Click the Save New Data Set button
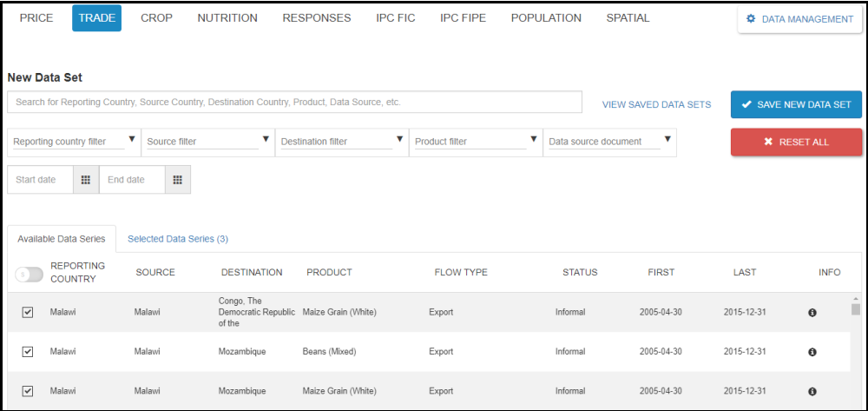 pyautogui.click(x=796, y=104)
